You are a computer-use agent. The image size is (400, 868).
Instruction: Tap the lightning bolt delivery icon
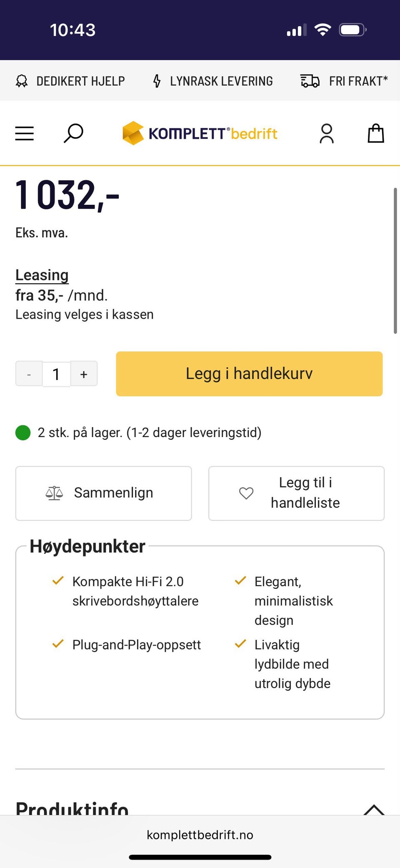pyautogui.click(x=157, y=81)
